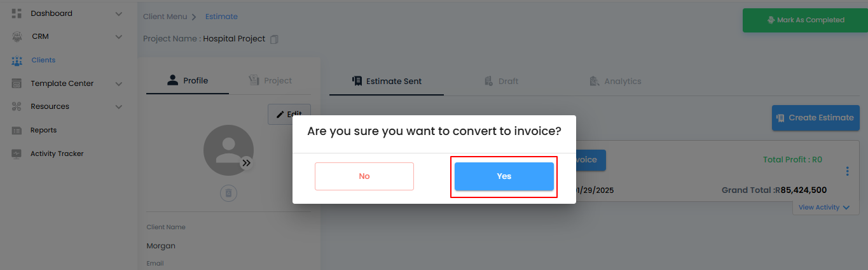
Task: Click the Activity Tracker icon
Action: (x=17, y=154)
